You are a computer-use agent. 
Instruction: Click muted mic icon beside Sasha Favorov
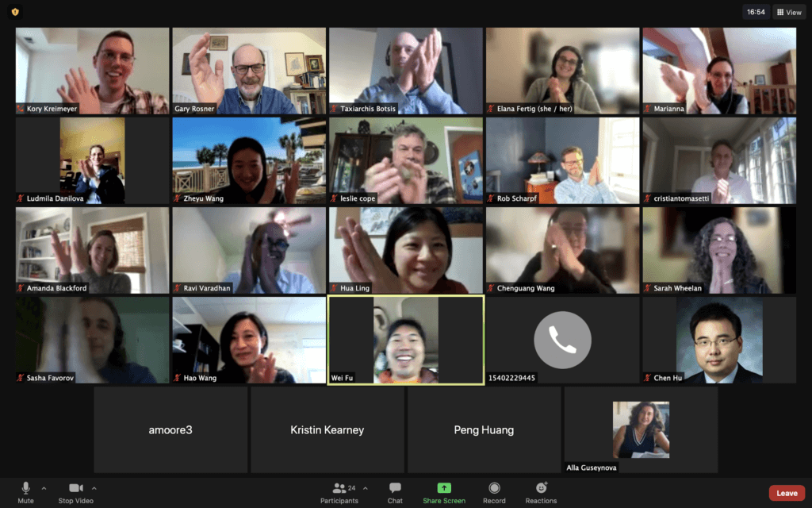point(20,378)
